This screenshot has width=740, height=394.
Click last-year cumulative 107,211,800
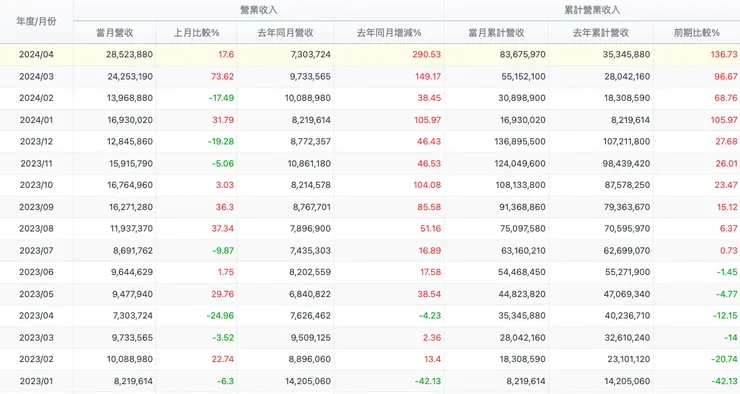click(x=626, y=142)
